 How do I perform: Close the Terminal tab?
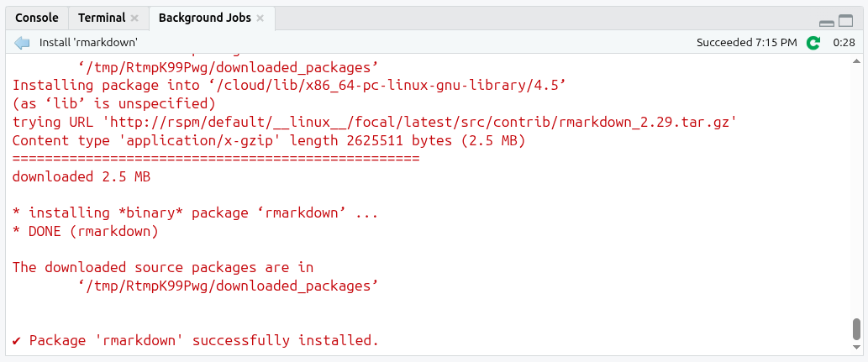pyautogui.click(x=134, y=18)
